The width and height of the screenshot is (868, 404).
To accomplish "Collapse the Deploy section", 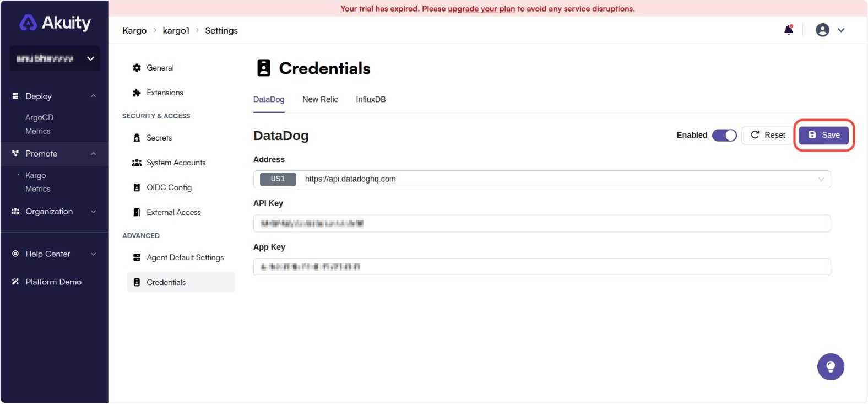I will click(x=93, y=96).
